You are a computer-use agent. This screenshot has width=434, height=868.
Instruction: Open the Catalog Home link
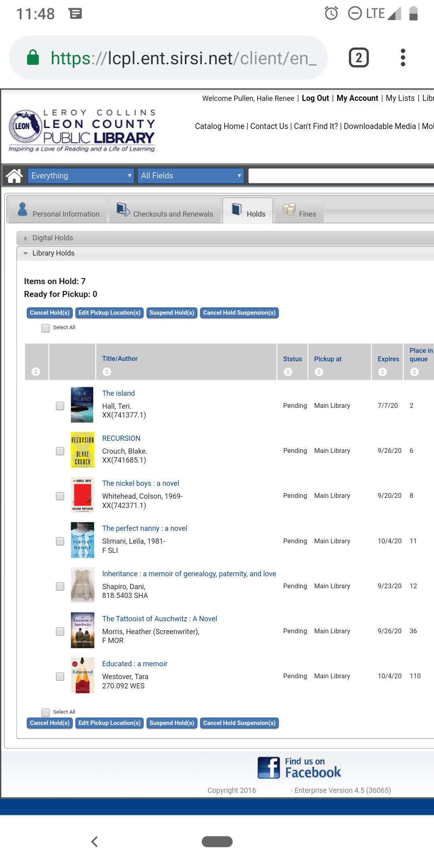pyautogui.click(x=220, y=126)
